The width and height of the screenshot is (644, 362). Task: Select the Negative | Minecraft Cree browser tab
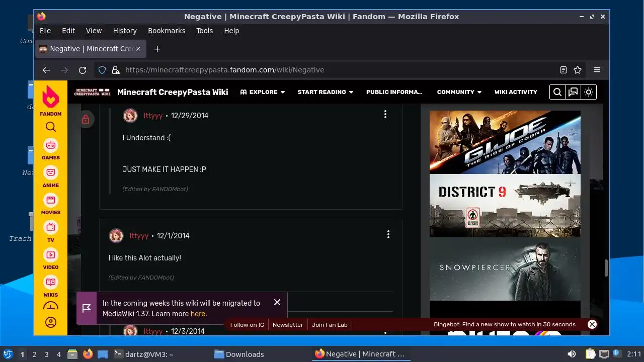pos(91,49)
